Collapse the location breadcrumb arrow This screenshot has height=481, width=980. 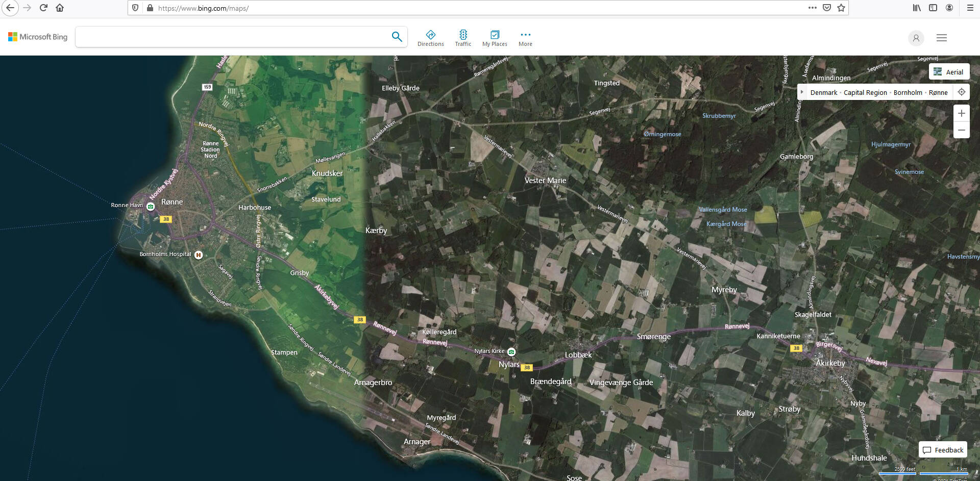click(x=802, y=92)
